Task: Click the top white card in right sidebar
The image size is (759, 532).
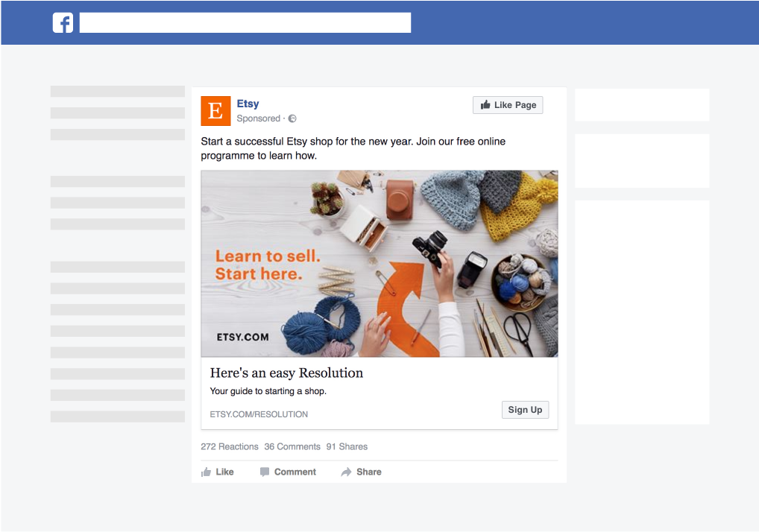Action: [x=642, y=105]
